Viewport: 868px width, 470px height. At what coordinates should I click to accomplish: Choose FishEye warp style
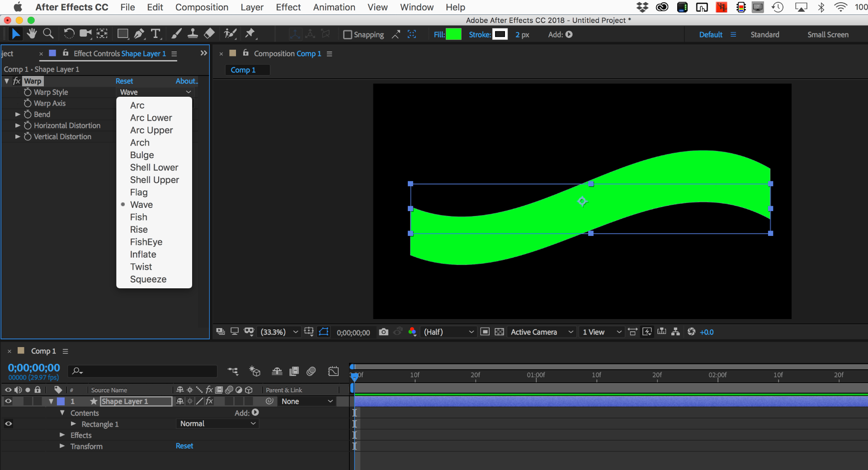pyautogui.click(x=146, y=242)
